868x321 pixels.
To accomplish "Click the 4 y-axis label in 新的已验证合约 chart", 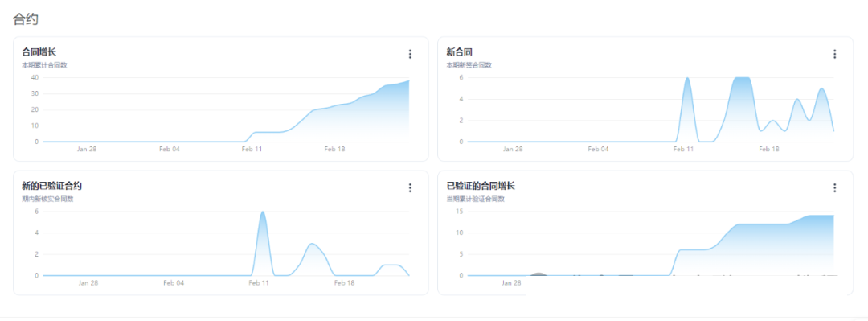I will [x=36, y=233].
